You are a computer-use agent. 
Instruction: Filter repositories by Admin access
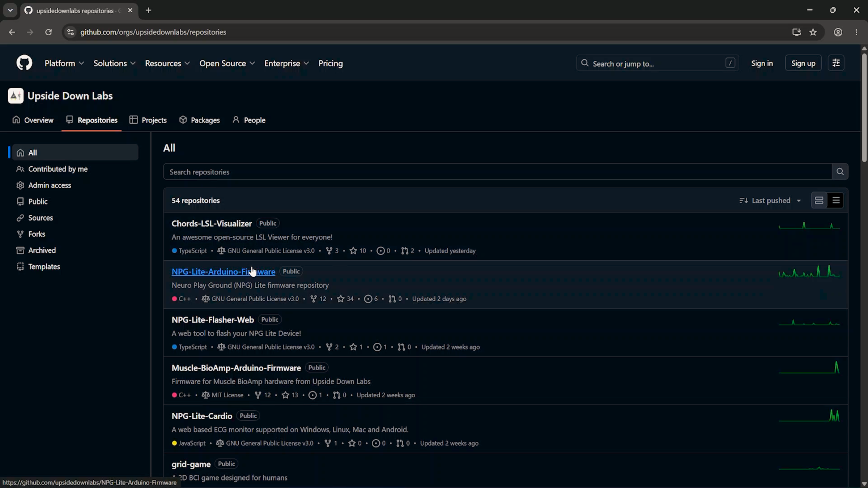click(x=75, y=185)
